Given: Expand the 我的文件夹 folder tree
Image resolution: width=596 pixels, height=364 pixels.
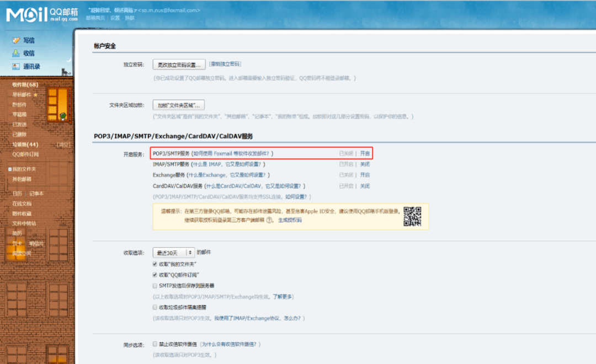Looking at the screenshot, I should (10, 169).
